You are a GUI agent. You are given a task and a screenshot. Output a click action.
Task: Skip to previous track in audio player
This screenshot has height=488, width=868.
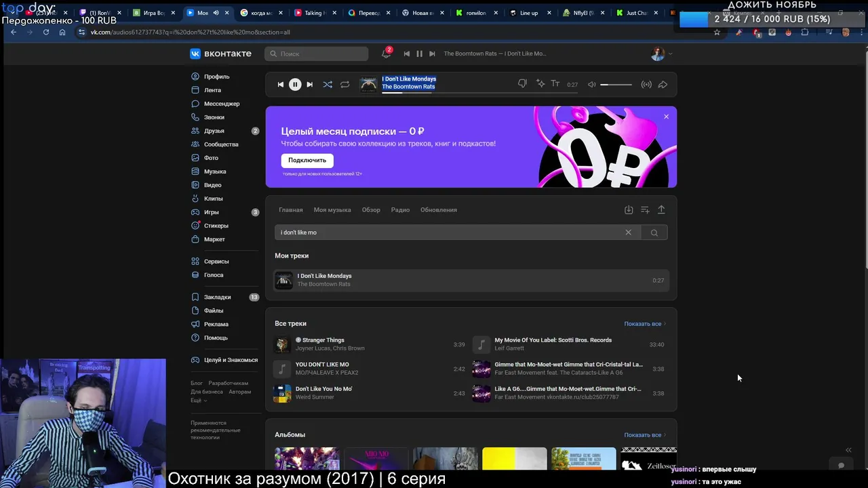pos(280,84)
